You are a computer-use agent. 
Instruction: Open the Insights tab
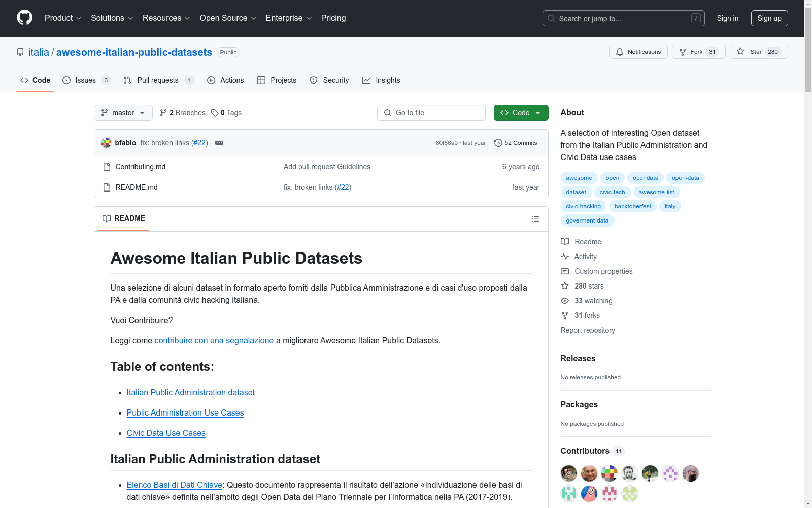pyautogui.click(x=381, y=80)
